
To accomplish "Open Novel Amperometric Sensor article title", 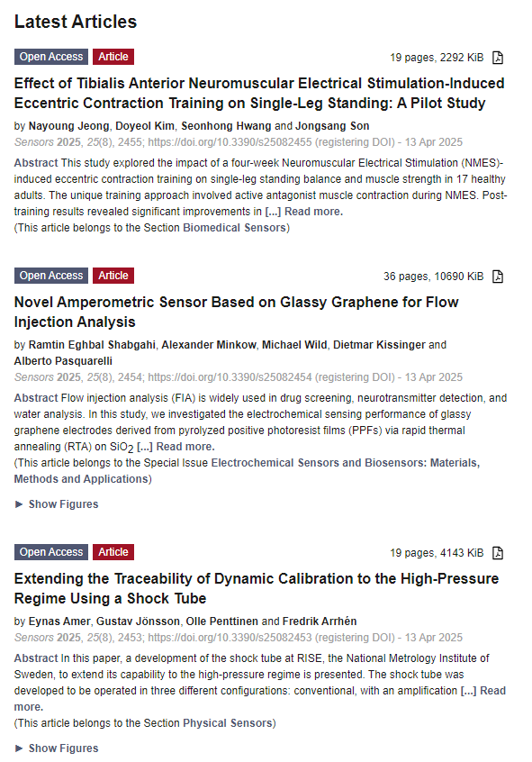I will tap(236, 312).
